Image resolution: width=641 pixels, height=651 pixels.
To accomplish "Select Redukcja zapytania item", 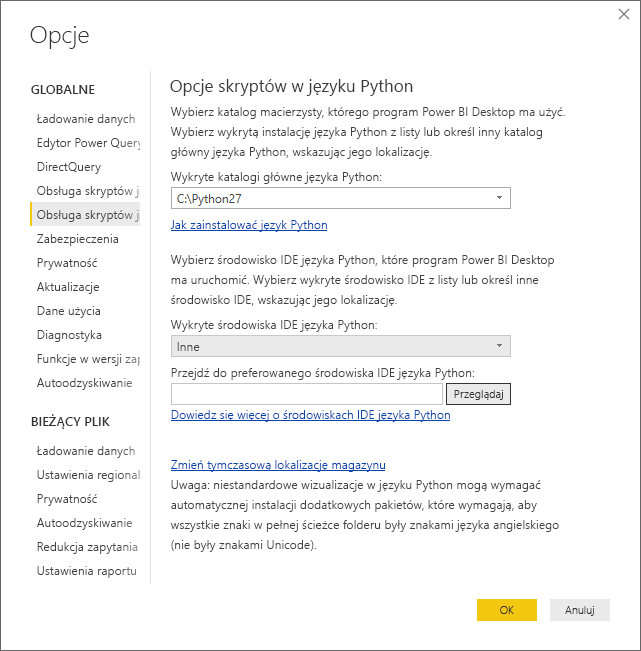I will coord(86,547).
